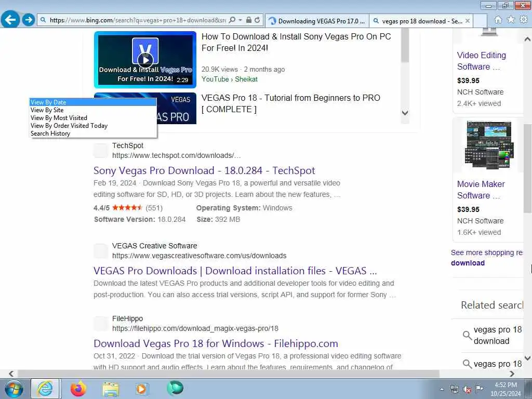Image resolution: width=532 pixels, height=399 pixels.
Task: Open a new blank tab
Action: point(480,21)
